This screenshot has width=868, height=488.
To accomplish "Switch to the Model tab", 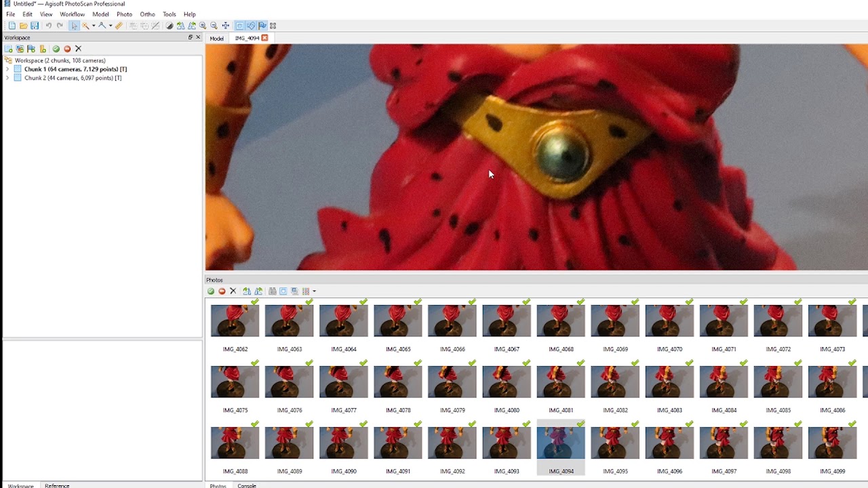I will pyautogui.click(x=216, y=39).
